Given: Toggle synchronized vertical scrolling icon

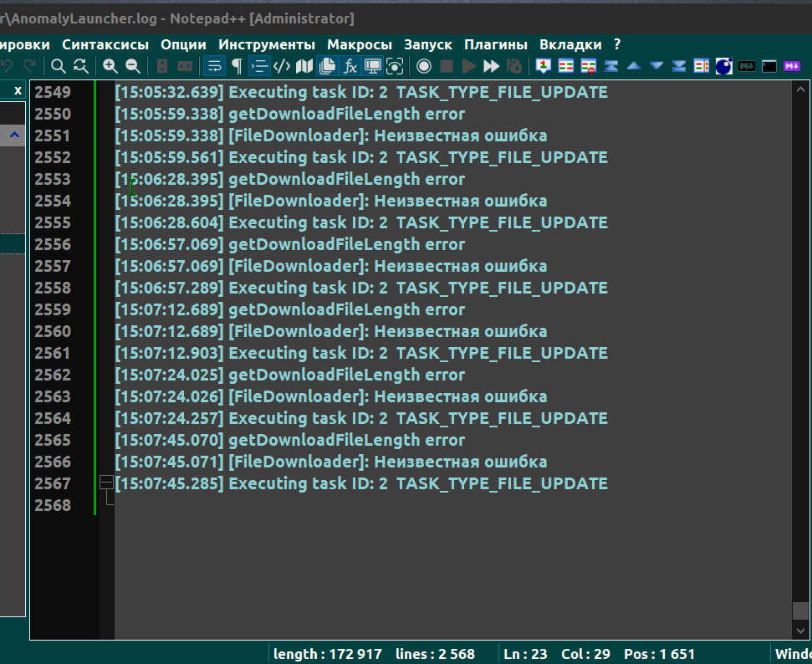Looking at the screenshot, I should [x=162, y=66].
